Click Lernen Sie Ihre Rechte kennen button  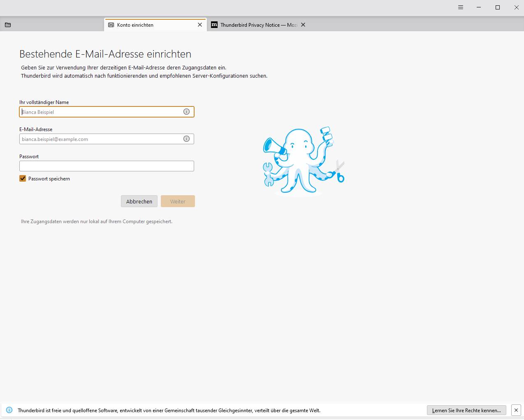(x=466, y=410)
